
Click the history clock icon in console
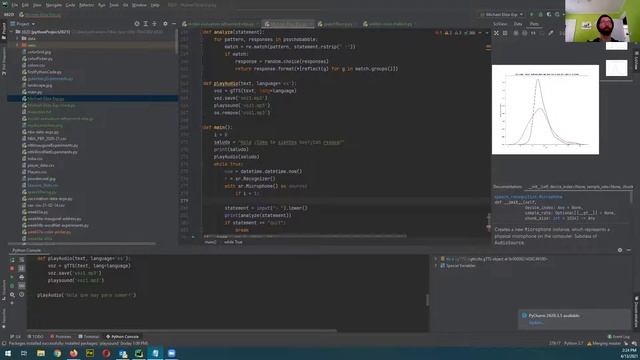[22, 294]
